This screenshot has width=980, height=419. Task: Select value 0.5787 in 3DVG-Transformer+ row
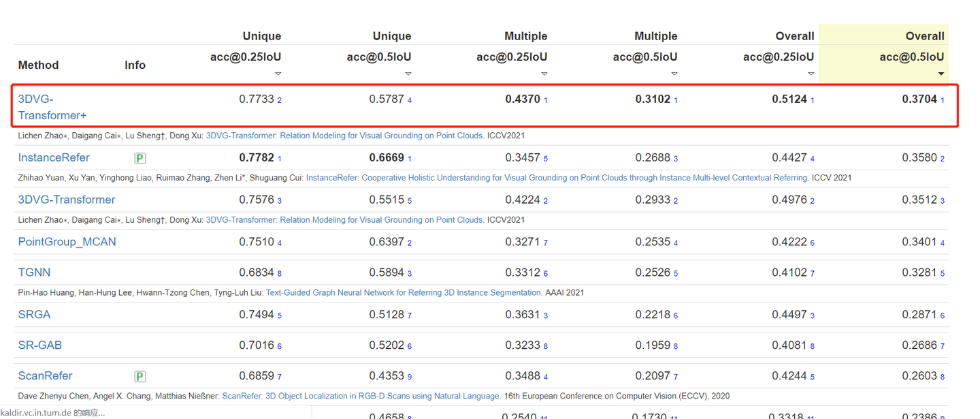pos(387,99)
